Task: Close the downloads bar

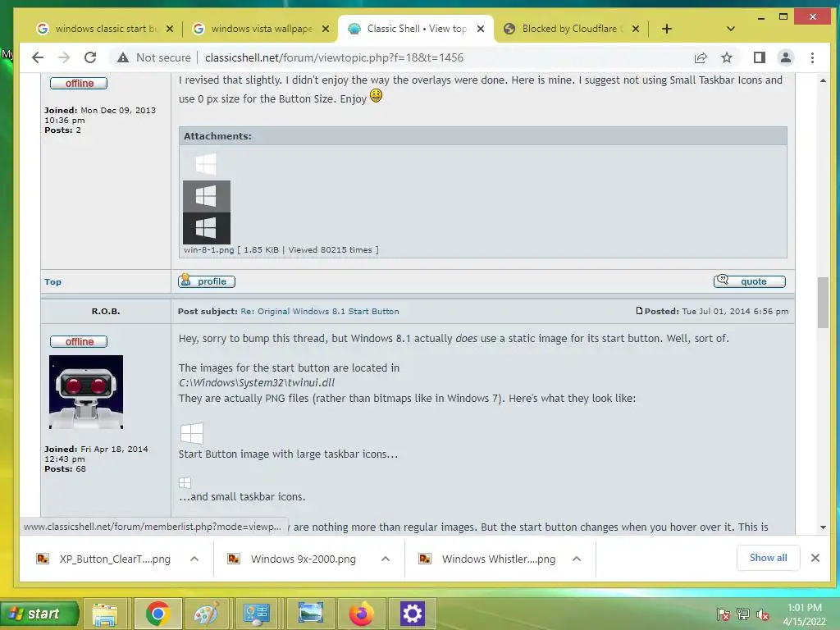Action: 815,558
